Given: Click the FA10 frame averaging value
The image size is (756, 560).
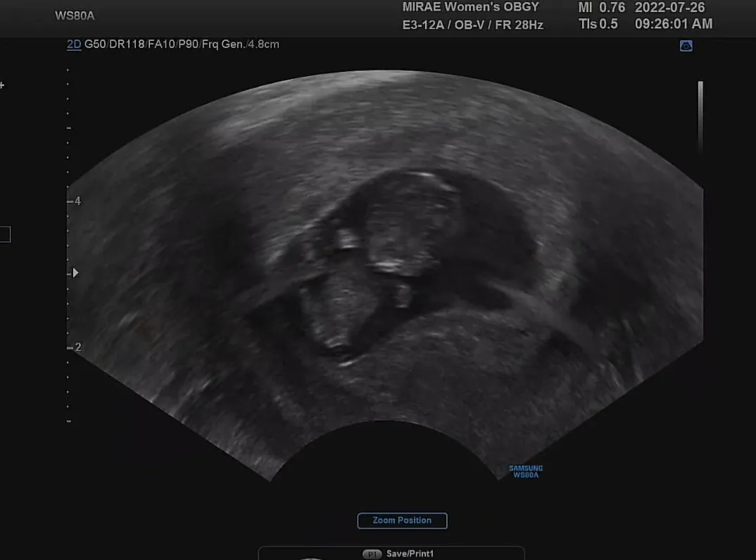Looking at the screenshot, I should (161, 44).
